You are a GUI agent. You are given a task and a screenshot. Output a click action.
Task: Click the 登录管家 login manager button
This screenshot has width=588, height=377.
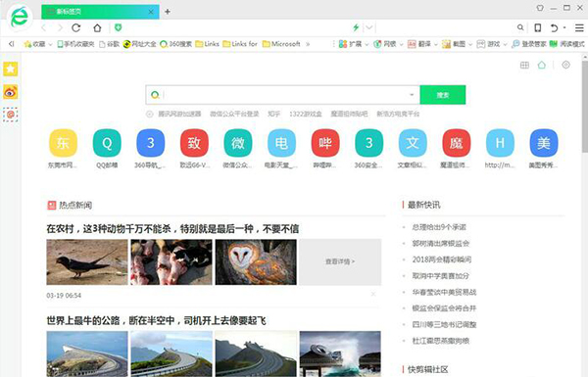tap(529, 44)
